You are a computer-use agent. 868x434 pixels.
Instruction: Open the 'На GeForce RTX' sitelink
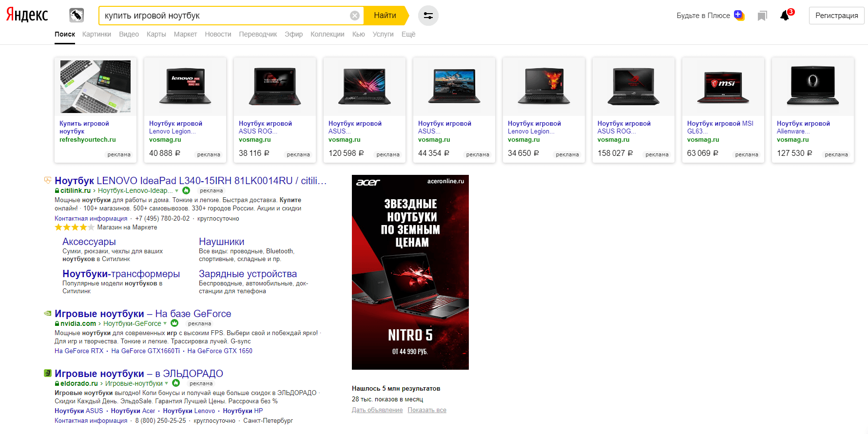click(x=79, y=351)
